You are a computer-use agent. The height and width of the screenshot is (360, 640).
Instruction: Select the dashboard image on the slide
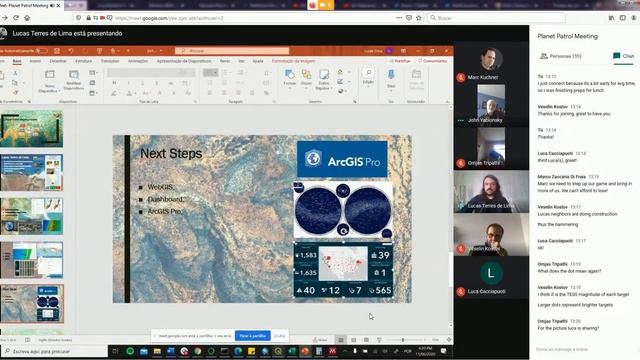[343, 270]
